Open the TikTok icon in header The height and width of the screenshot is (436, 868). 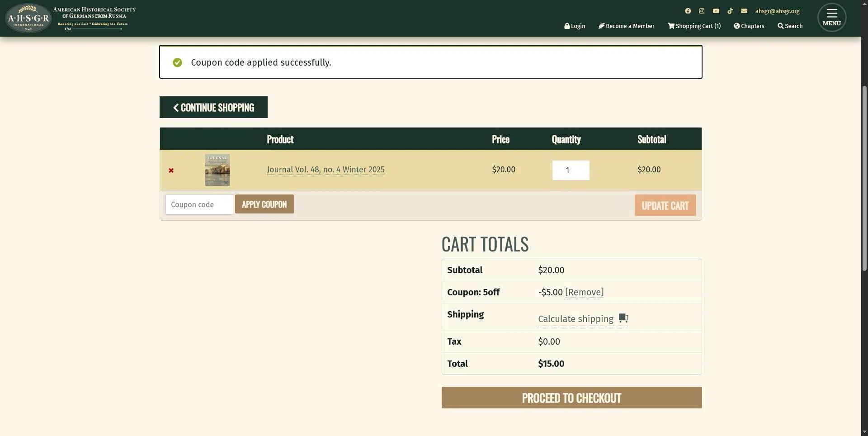tap(730, 11)
